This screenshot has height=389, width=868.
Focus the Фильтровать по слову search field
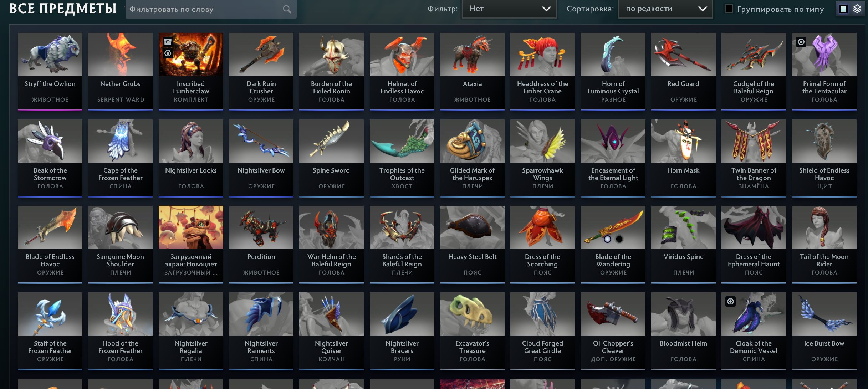point(211,9)
